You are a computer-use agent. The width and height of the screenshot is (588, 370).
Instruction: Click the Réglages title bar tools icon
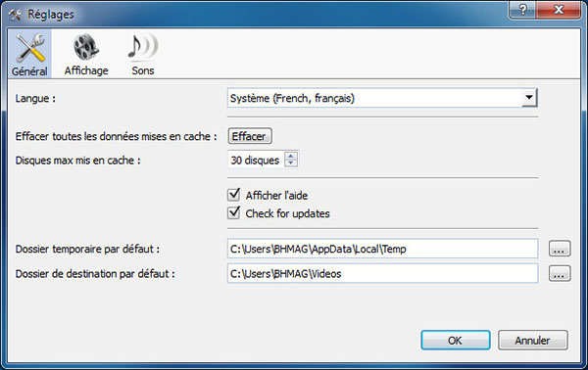[x=16, y=15]
